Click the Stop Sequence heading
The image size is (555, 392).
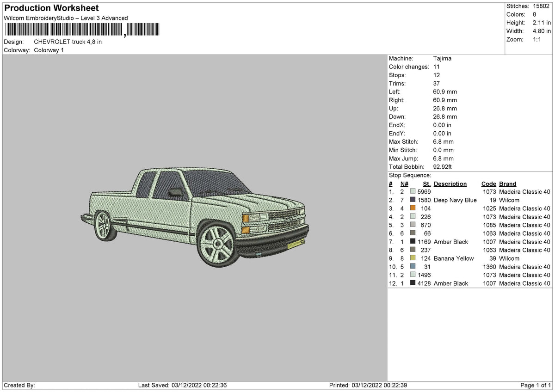409,175
